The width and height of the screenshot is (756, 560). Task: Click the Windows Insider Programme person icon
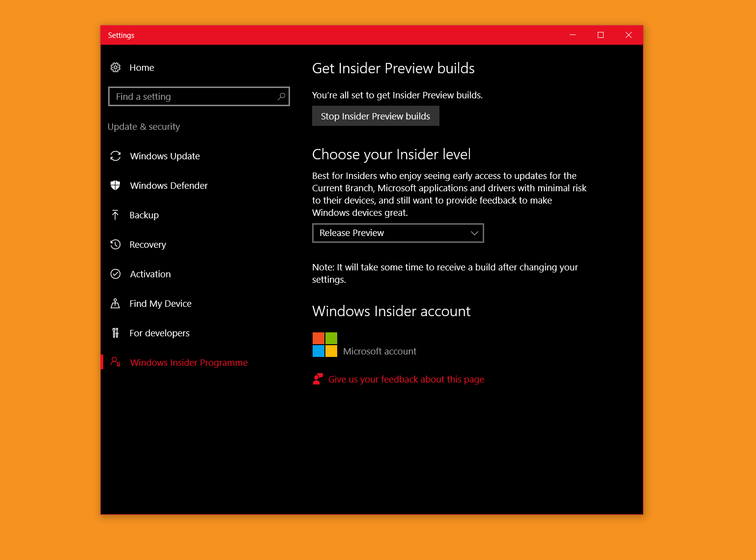click(x=116, y=362)
